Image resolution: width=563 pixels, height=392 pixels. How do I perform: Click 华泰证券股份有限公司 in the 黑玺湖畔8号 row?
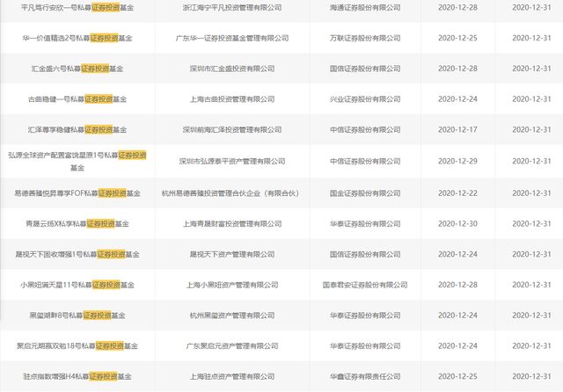365,316
